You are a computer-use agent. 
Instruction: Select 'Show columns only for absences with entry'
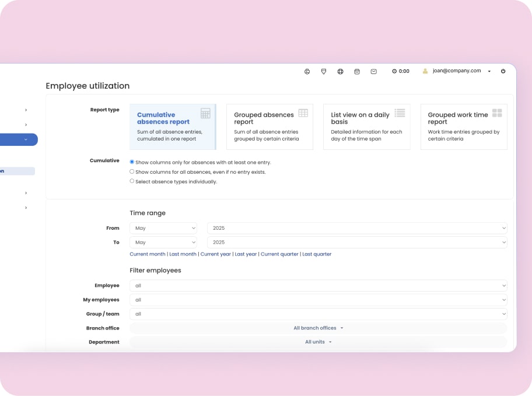coord(132,162)
